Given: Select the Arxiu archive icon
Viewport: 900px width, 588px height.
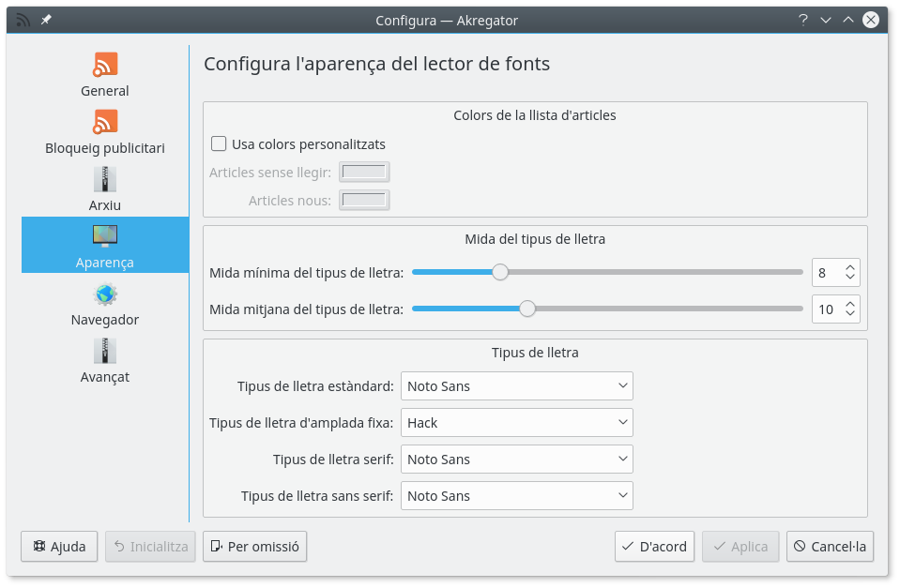Looking at the screenshot, I should (105, 179).
